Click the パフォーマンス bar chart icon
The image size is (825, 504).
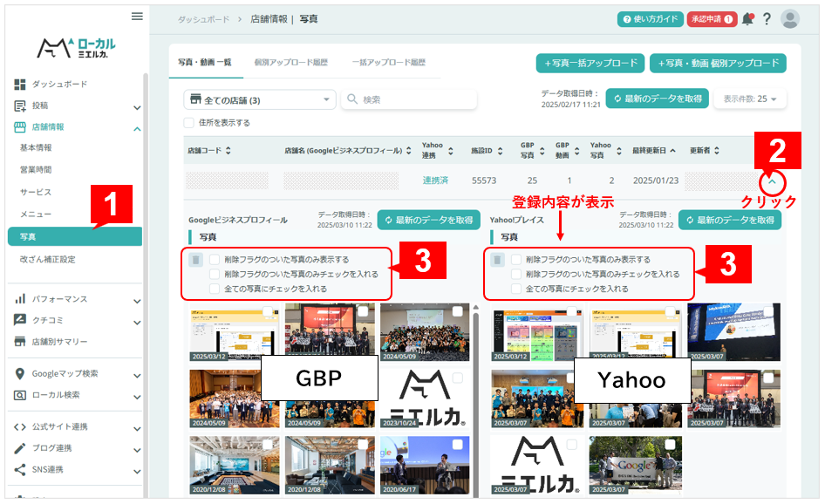click(20, 299)
